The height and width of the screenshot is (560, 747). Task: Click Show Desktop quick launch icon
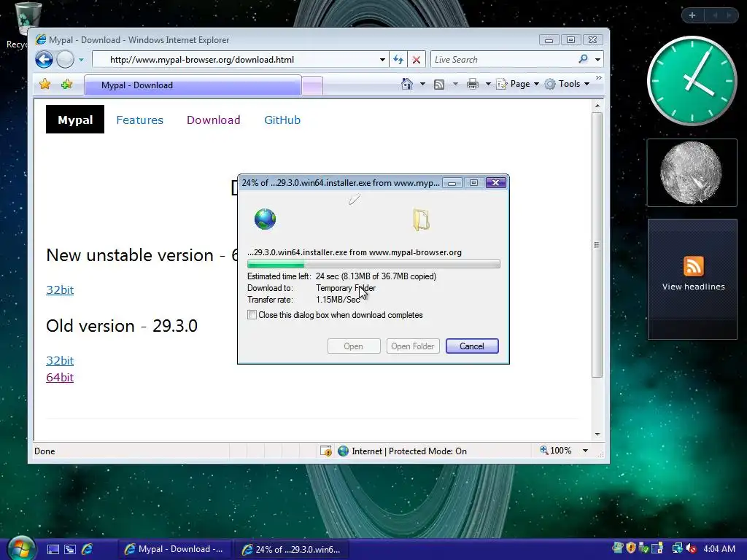(x=53, y=550)
